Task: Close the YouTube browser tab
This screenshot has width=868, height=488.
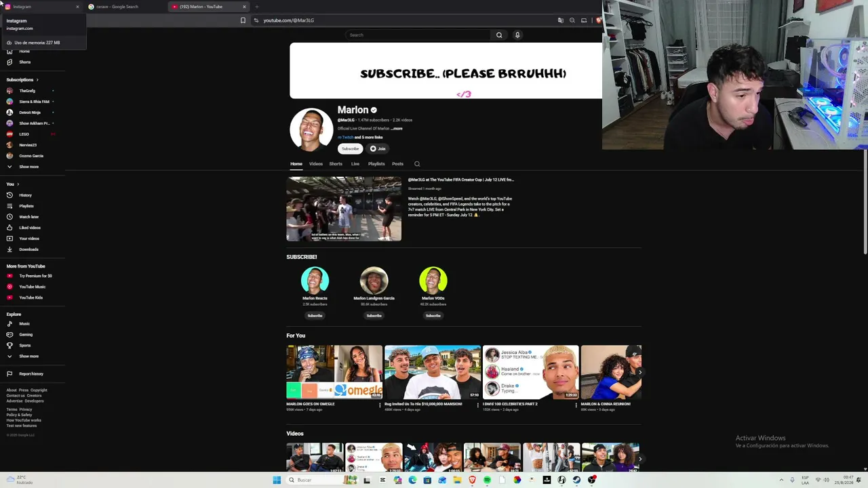Action: coord(244,7)
